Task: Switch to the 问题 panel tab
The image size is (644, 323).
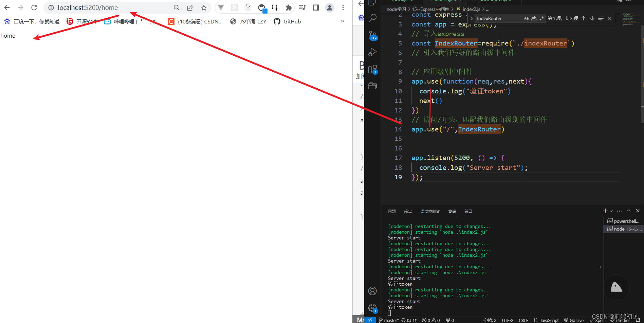Action: click(x=392, y=211)
